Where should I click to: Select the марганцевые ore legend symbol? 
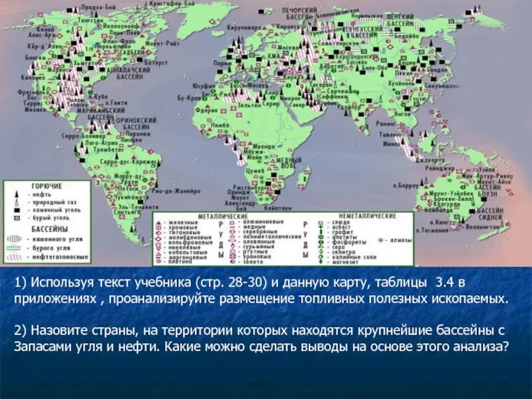159,257
